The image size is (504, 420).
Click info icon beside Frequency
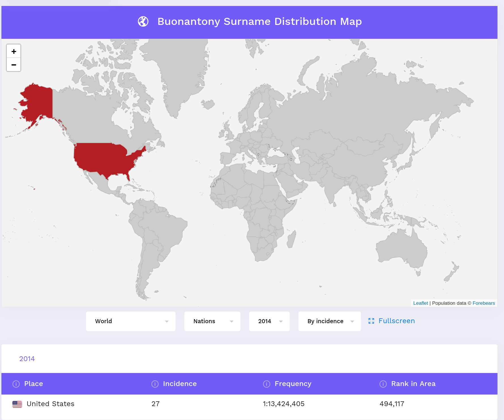[x=266, y=384]
